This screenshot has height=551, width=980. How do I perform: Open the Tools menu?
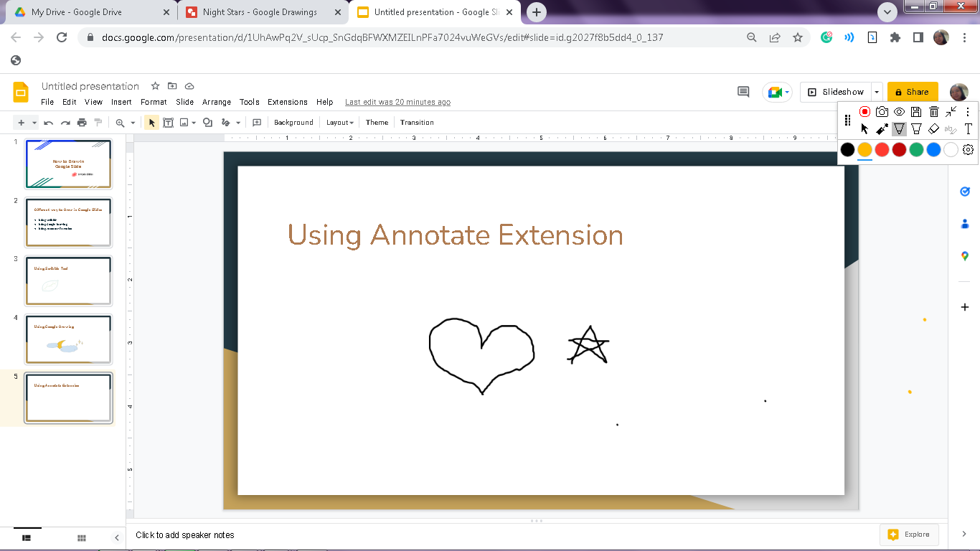click(250, 102)
